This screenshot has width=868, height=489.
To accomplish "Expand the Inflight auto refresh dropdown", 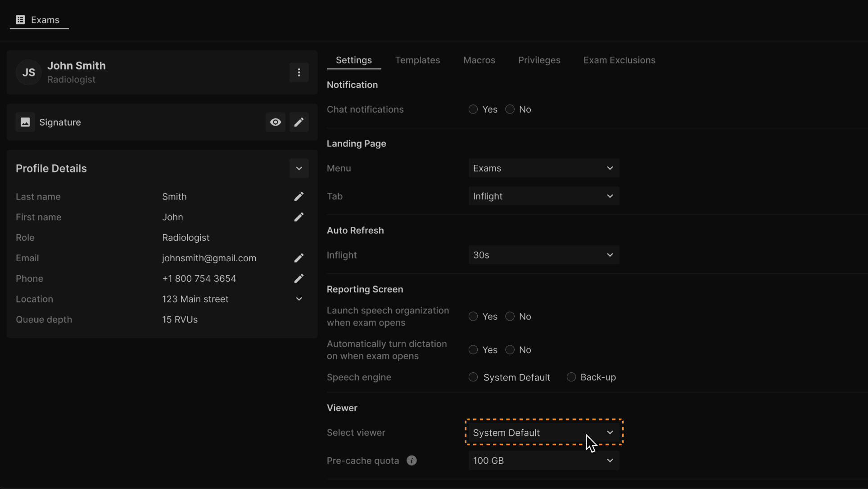I will point(543,255).
